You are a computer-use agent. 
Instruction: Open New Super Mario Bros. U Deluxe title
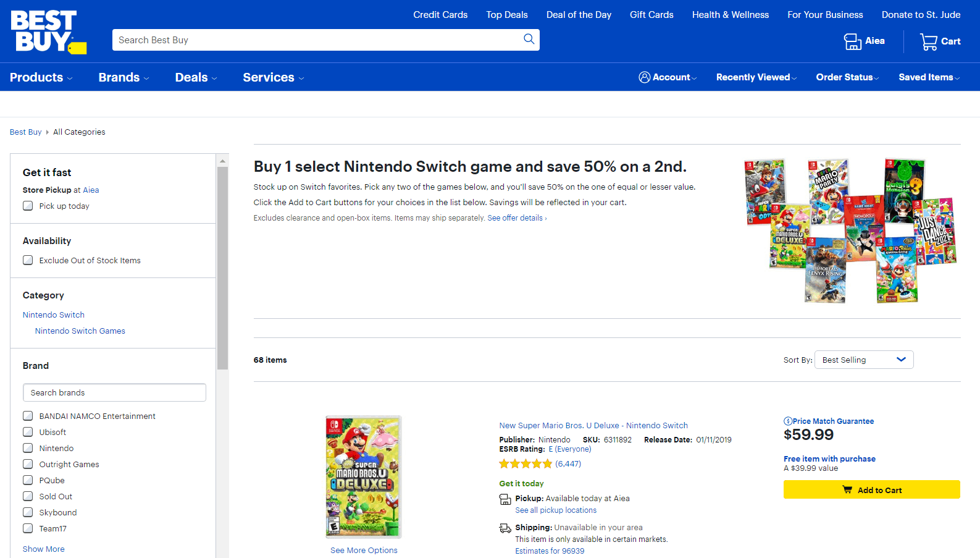[593, 426]
